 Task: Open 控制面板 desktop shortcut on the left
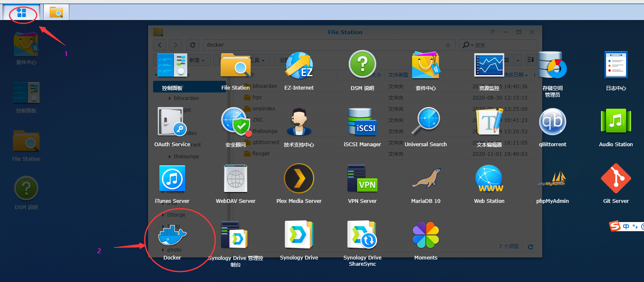(26, 97)
